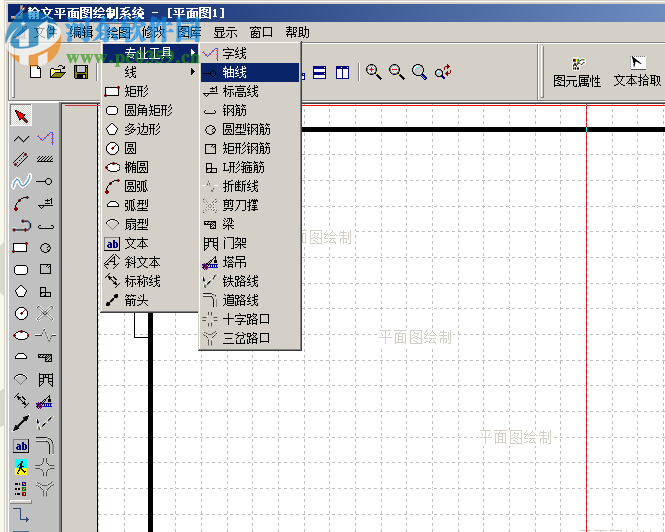Viewport: 665px width, 532px height.
Task: Expand the 线 submenu
Action: [x=151, y=72]
